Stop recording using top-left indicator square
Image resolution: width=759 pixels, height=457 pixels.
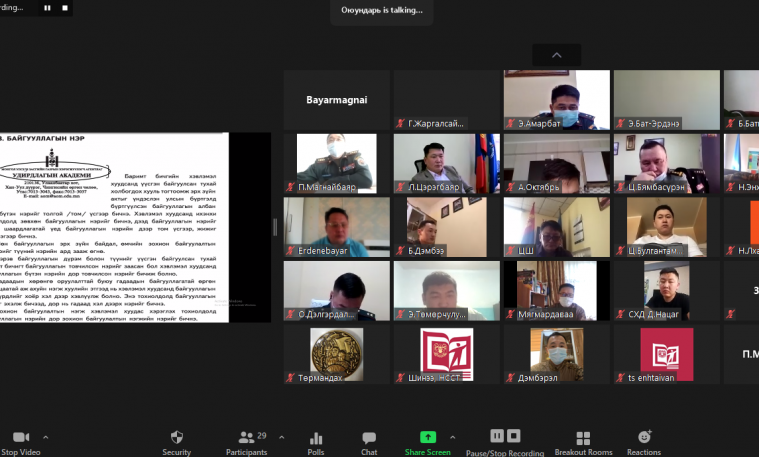(x=66, y=7)
